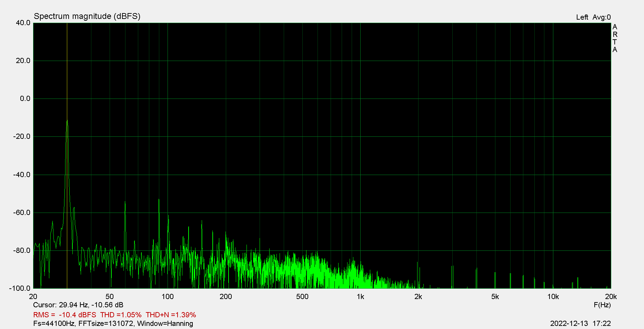The image size is (644, 329).
Task: Click the "50" frequency axis label
Action: [x=110, y=297]
